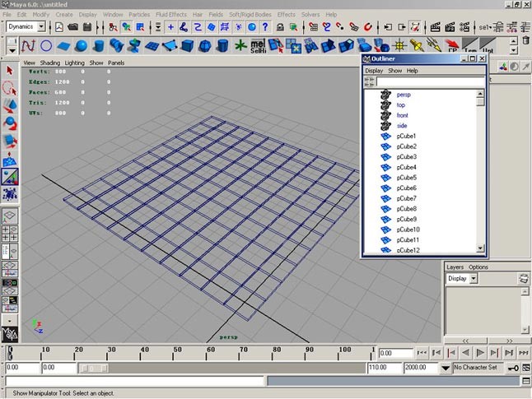Open the Outliner Show menu
The width and height of the screenshot is (532, 399).
point(395,71)
